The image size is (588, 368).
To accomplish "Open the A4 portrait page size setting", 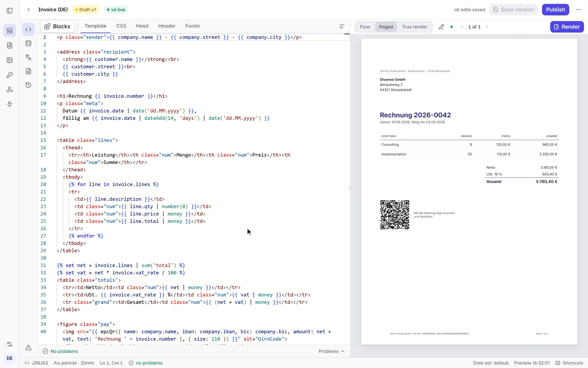I will 74,363.
